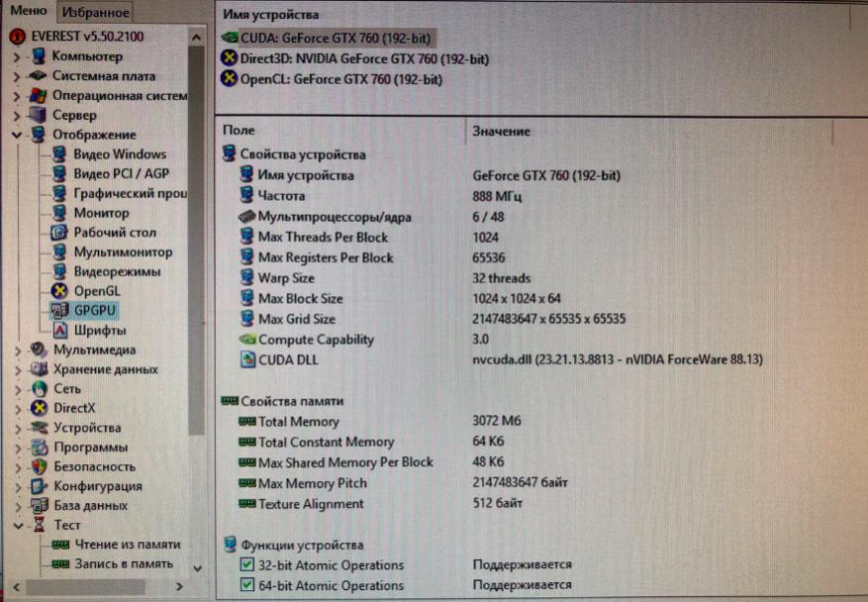Click the Безопасность shield icon

tap(40, 466)
